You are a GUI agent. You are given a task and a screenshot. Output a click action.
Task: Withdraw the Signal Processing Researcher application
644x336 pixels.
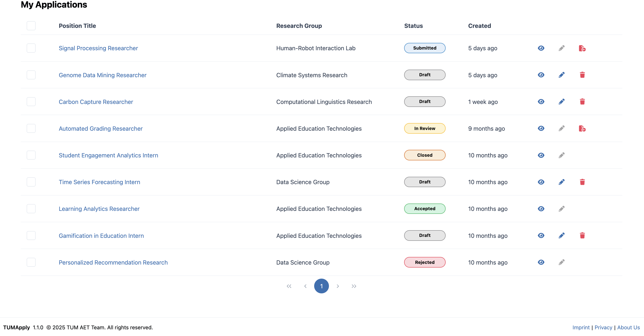(582, 48)
